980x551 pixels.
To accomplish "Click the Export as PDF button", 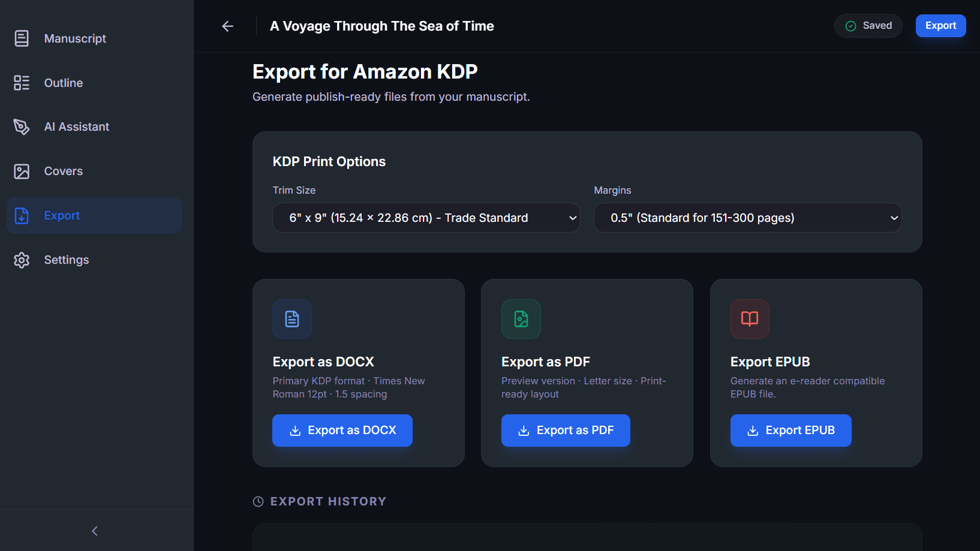I will click(x=566, y=430).
